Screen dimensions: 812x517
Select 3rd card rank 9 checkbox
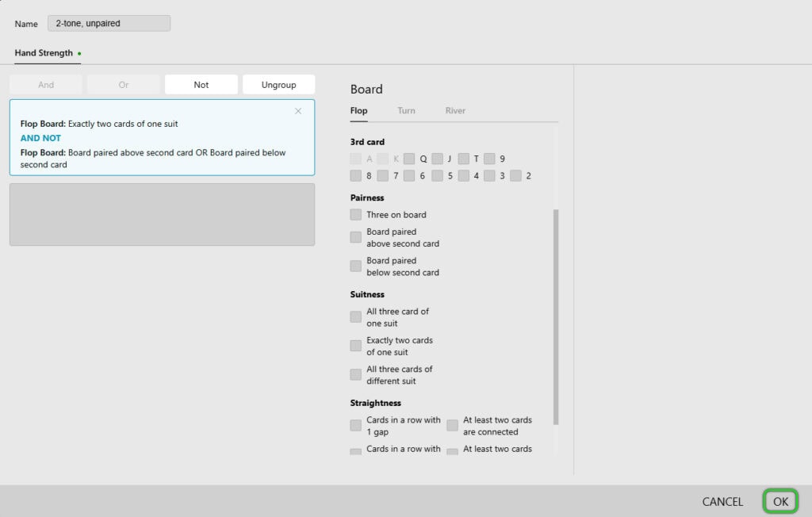[490, 159]
